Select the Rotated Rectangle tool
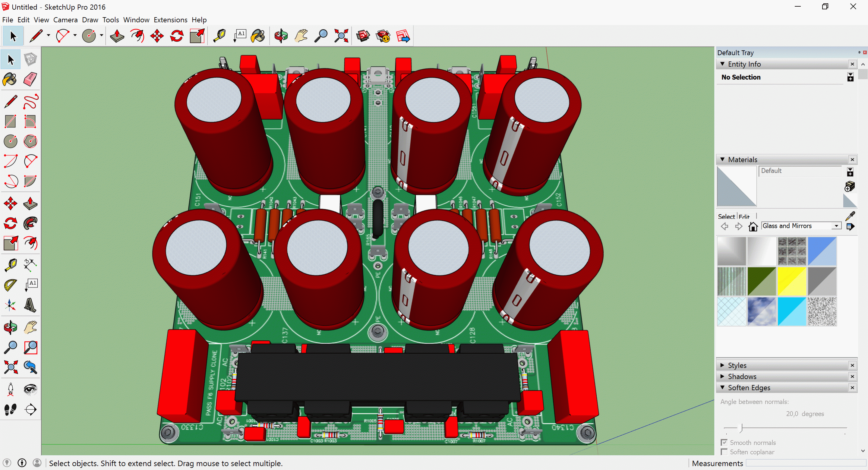 pos(30,121)
